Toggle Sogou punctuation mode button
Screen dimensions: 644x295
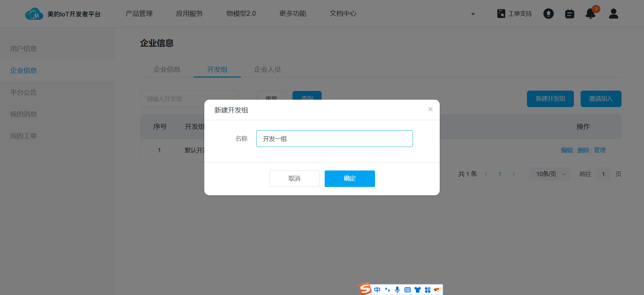[x=387, y=290]
